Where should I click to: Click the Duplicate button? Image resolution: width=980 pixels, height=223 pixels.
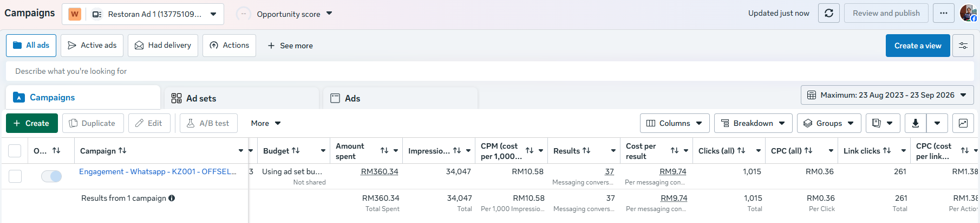click(x=93, y=123)
